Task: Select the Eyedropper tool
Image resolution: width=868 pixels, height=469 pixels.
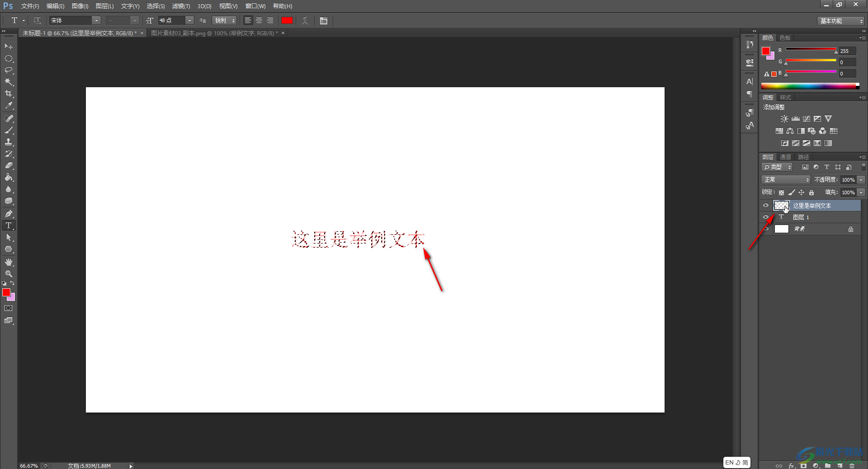Action: coord(9,106)
